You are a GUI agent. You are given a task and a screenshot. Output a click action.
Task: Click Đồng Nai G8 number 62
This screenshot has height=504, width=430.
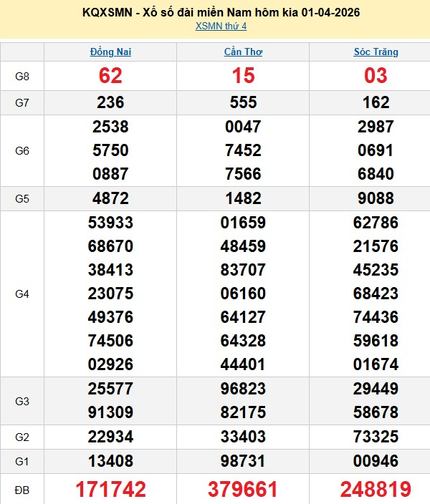[110, 76]
